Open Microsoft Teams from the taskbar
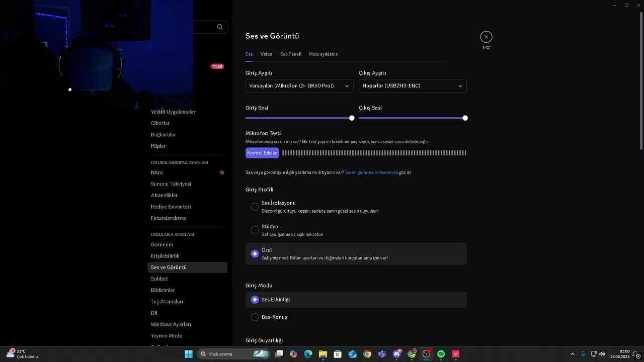 point(382,354)
